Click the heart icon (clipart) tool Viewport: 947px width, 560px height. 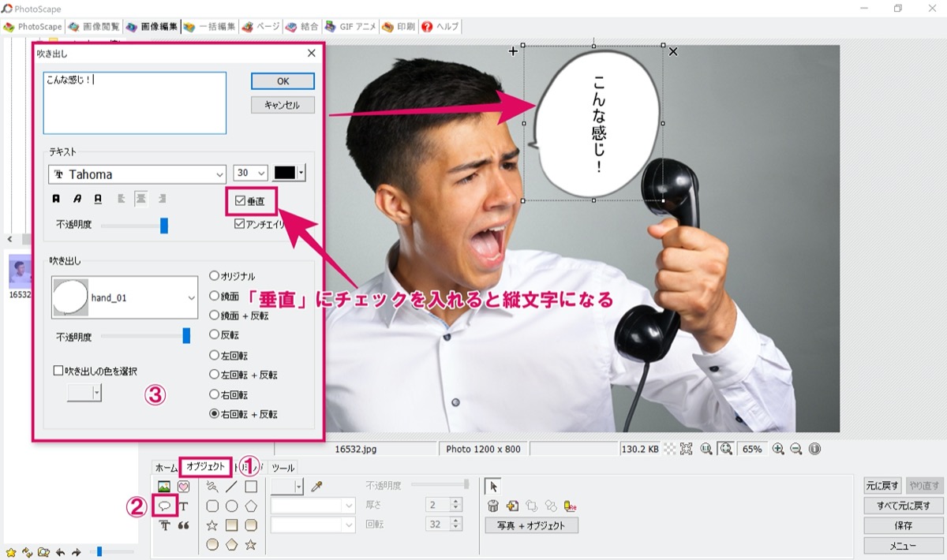point(184,487)
